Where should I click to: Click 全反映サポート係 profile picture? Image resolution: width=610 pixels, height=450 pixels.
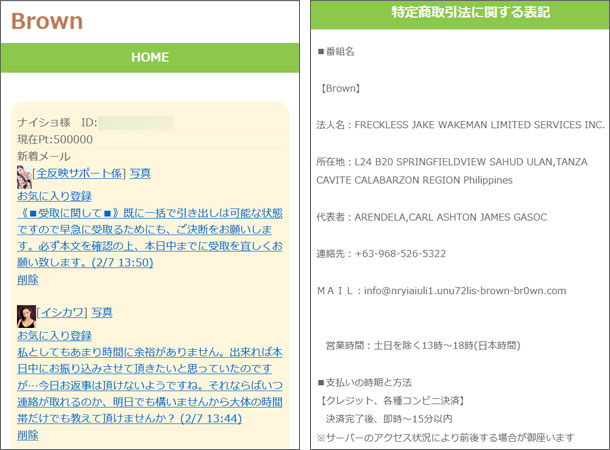[25, 177]
